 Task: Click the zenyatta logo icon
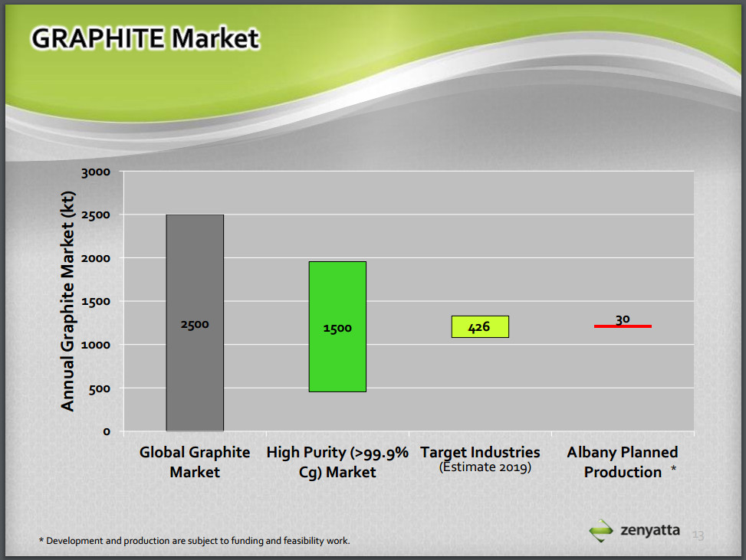[602, 530]
